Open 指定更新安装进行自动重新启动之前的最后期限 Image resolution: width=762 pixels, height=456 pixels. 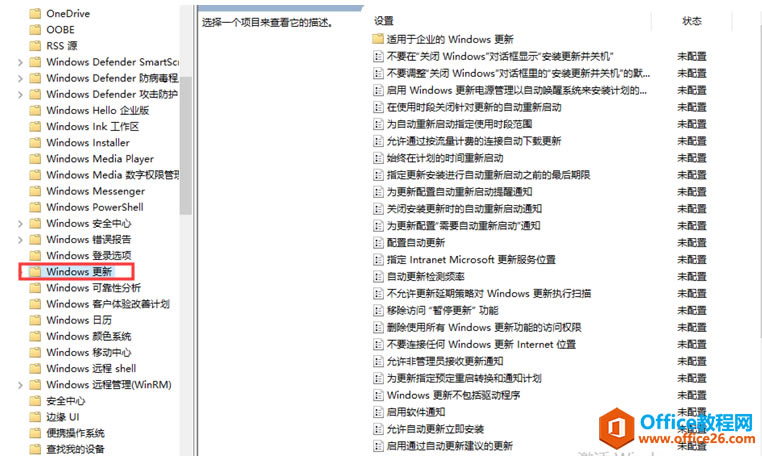[488, 175]
